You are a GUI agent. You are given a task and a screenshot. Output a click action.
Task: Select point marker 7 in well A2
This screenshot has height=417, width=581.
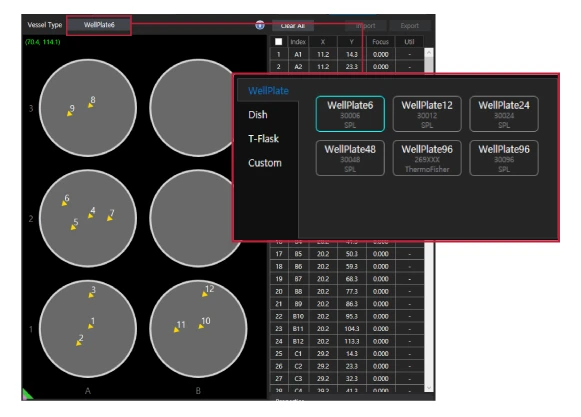[x=110, y=219]
